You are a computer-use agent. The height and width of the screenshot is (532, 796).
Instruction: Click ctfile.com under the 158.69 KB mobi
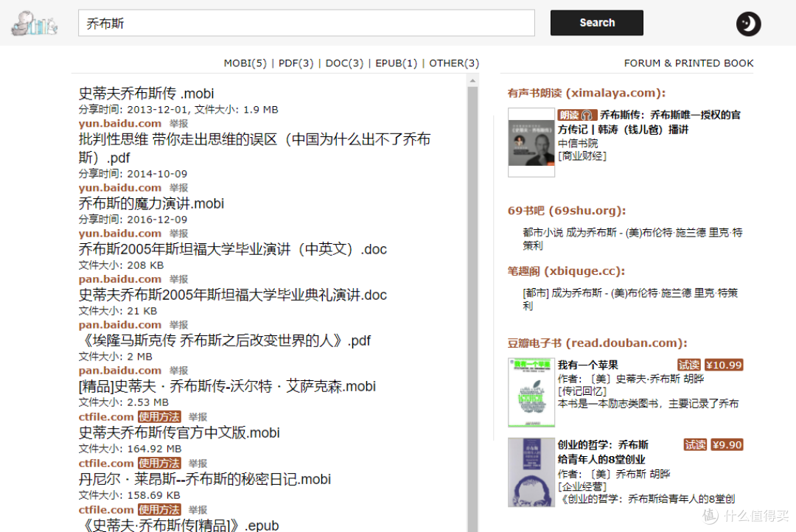tap(106, 510)
